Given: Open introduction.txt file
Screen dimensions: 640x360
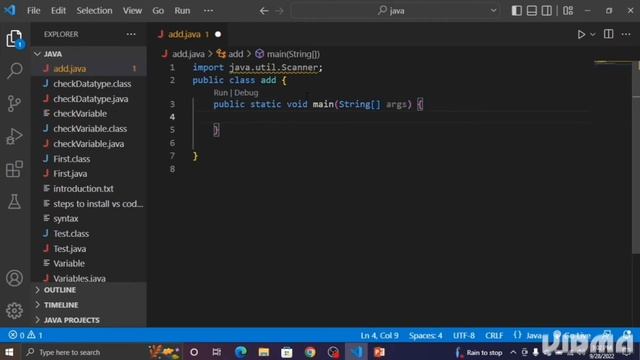Looking at the screenshot, I should coord(89,189).
